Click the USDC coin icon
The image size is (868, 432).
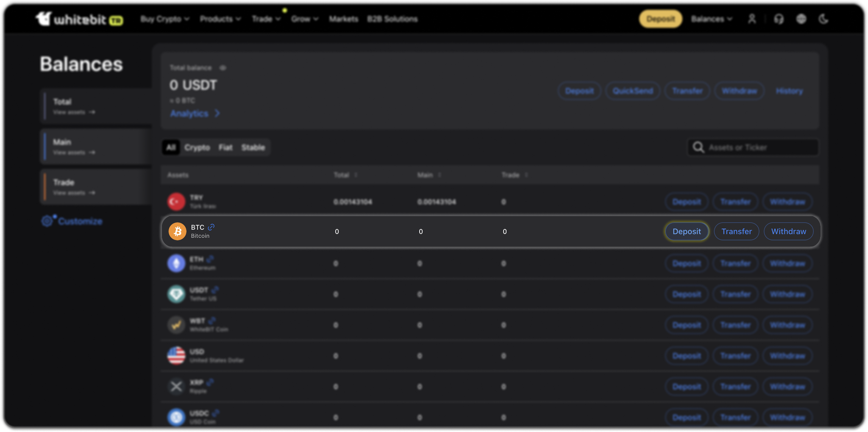176,417
